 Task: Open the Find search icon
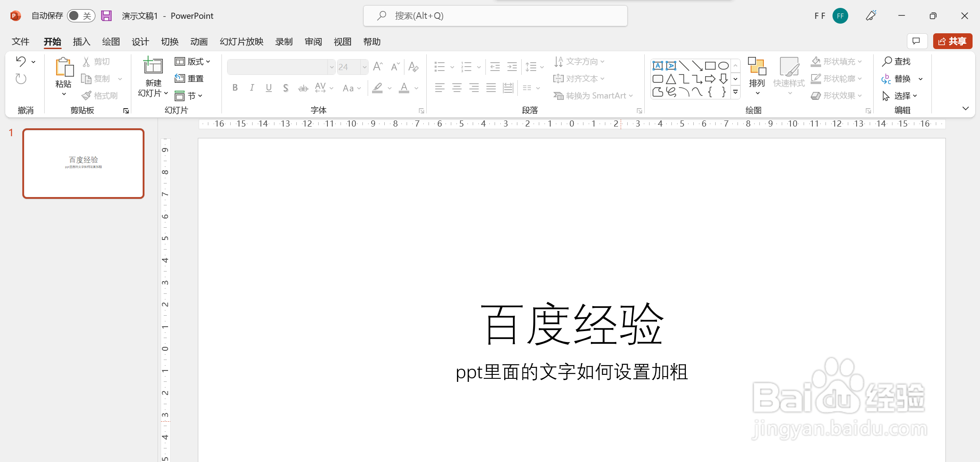point(887,61)
